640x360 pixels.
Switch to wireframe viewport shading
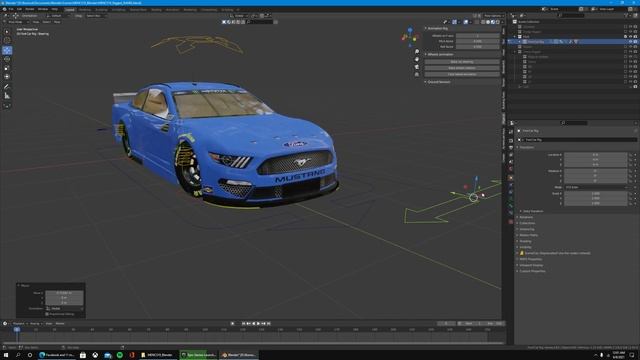(483, 22)
